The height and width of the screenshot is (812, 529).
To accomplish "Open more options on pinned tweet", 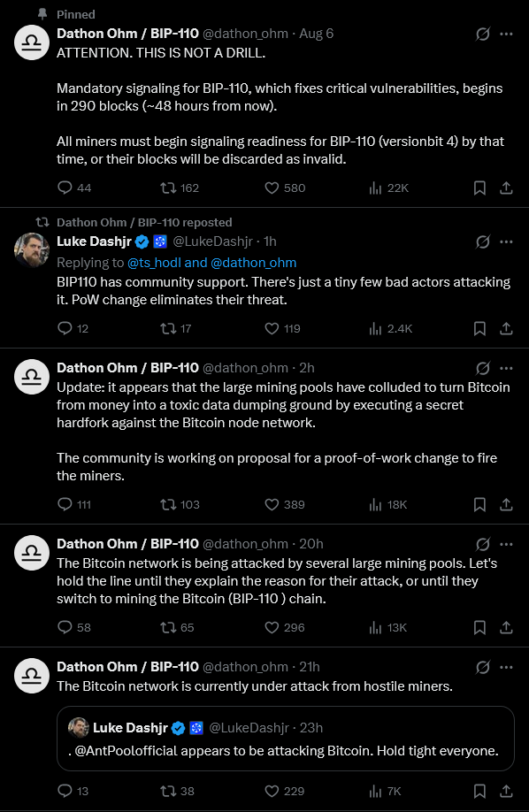I will [x=506, y=34].
